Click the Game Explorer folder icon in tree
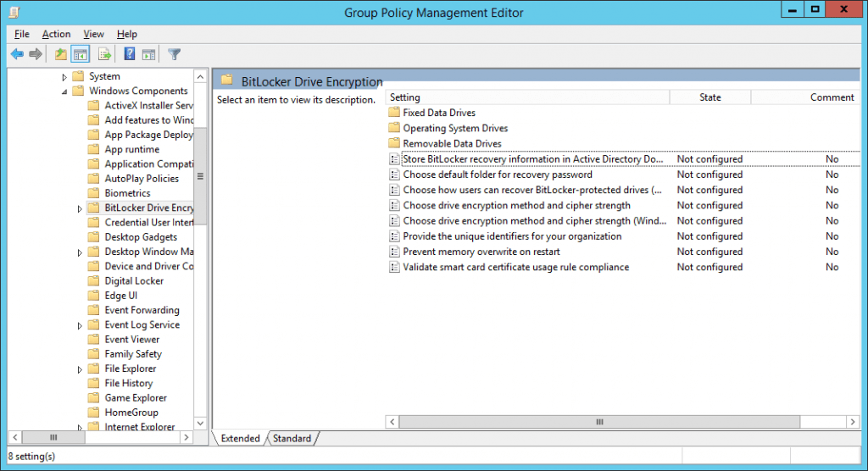Screen dimensions: 868x471 coord(93,397)
